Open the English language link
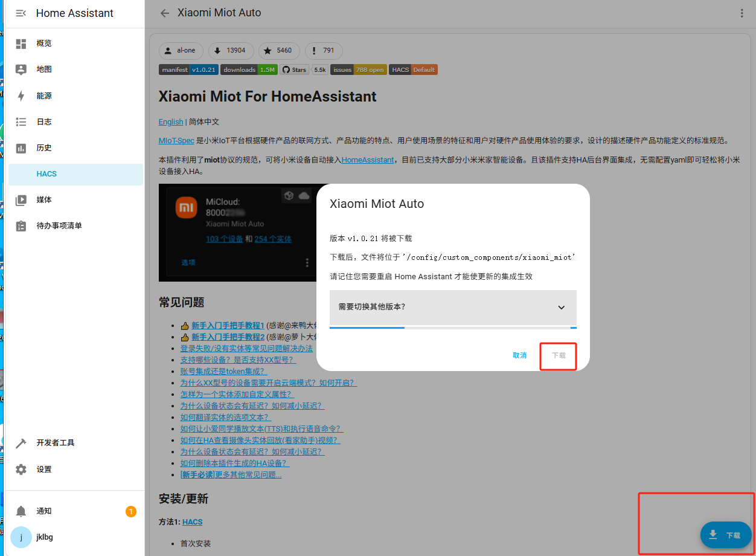The image size is (756, 556). coord(171,121)
